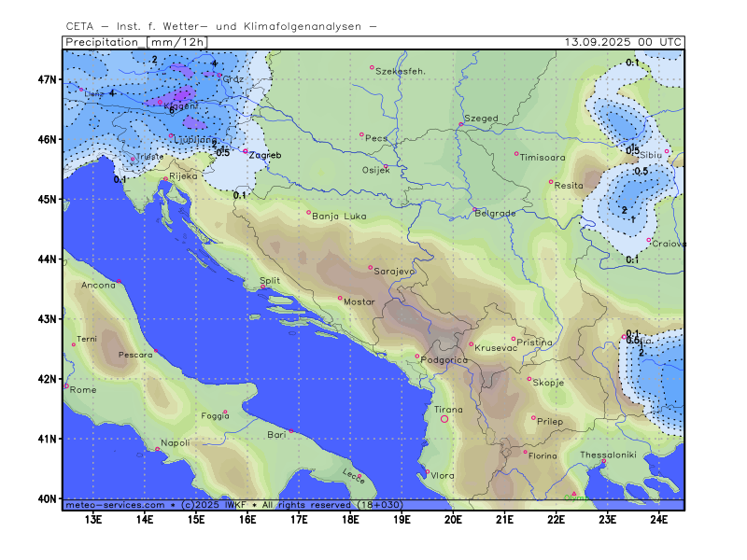Image resolution: width=747 pixels, height=560 pixels.
Task: Click the Resita city label
Action: [x=569, y=186]
